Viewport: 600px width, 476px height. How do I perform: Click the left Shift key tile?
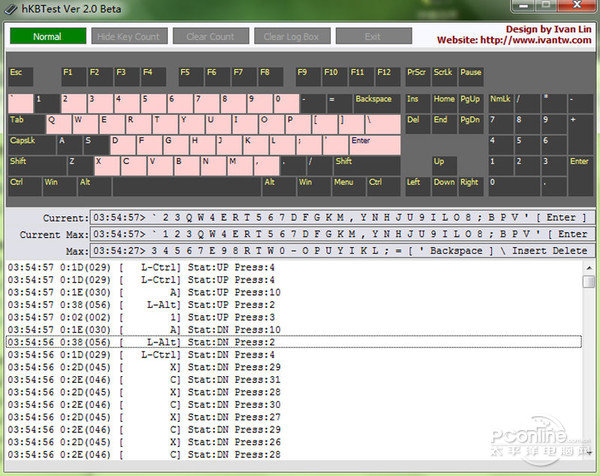(37, 166)
